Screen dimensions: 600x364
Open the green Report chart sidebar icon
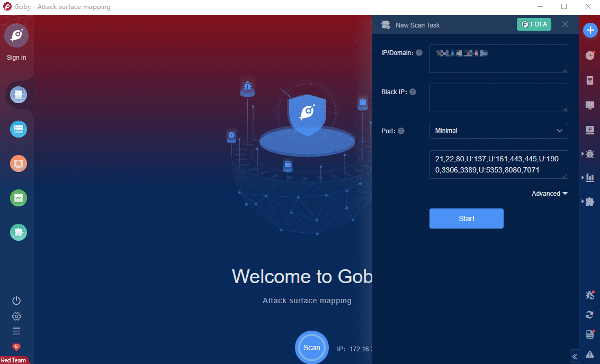(x=19, y=198)
